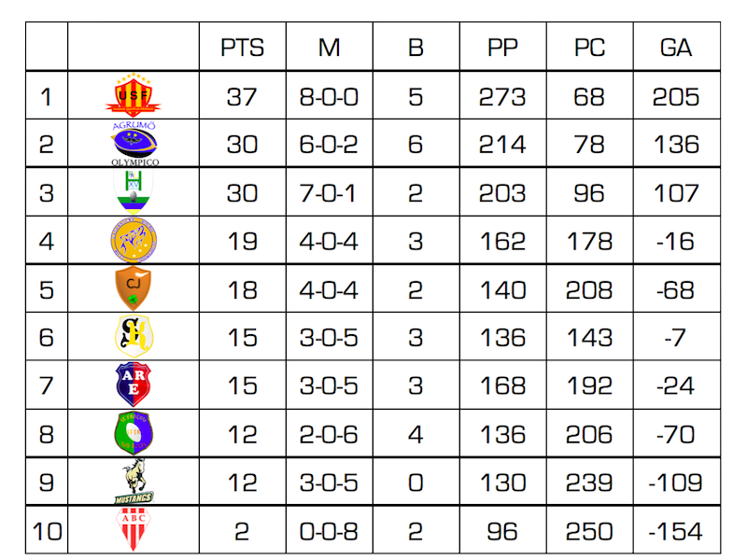Screen dimensions: 747x560
Task: Click the green and white XV shield logo
Action: (x=134, y=191)
